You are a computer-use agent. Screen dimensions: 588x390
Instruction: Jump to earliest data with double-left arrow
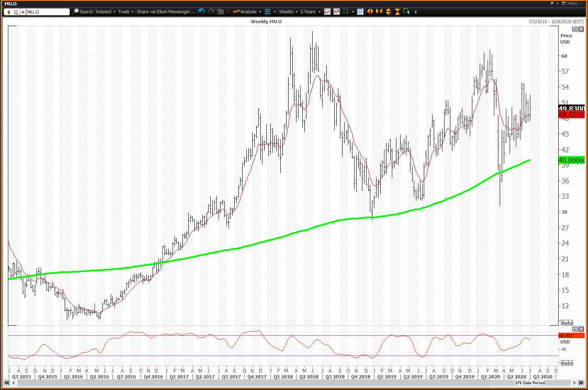[7, 383]
